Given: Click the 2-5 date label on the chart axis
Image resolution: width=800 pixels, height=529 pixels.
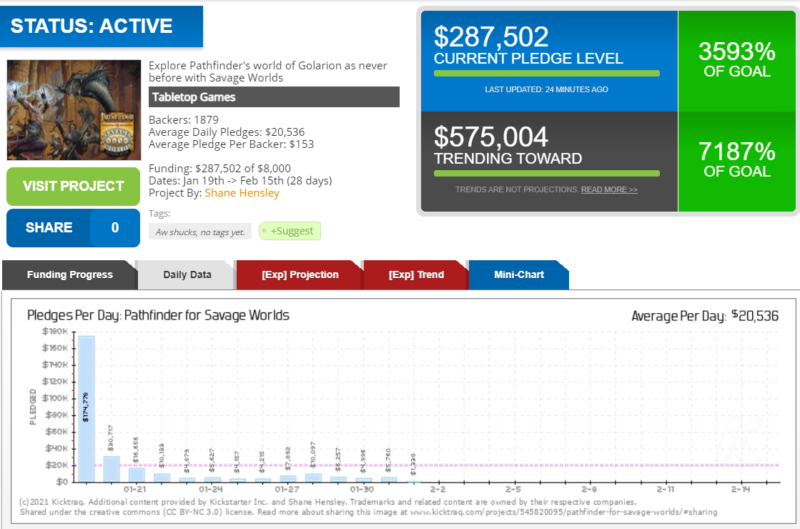Looking at the screenshot, I should 513,489.
